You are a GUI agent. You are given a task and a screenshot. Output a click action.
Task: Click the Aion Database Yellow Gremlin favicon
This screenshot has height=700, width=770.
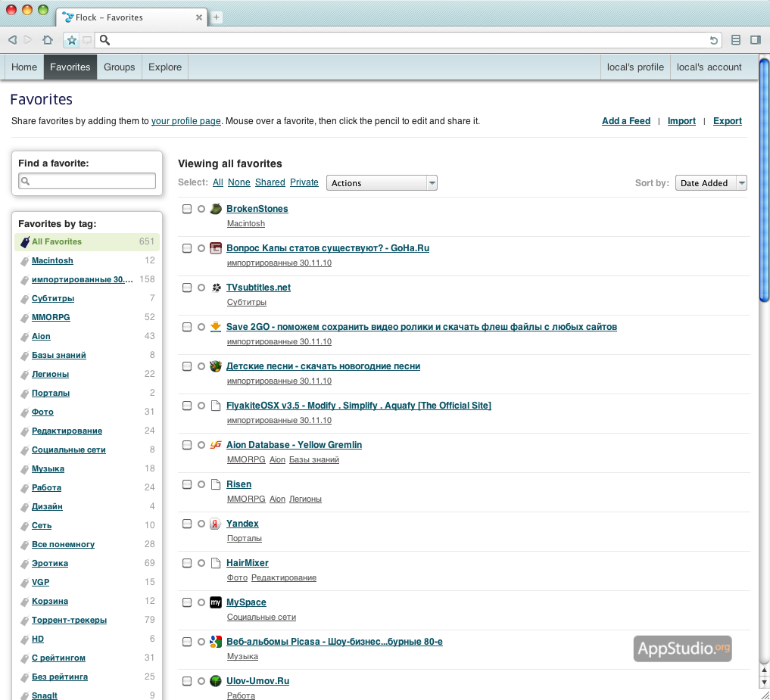216,445
